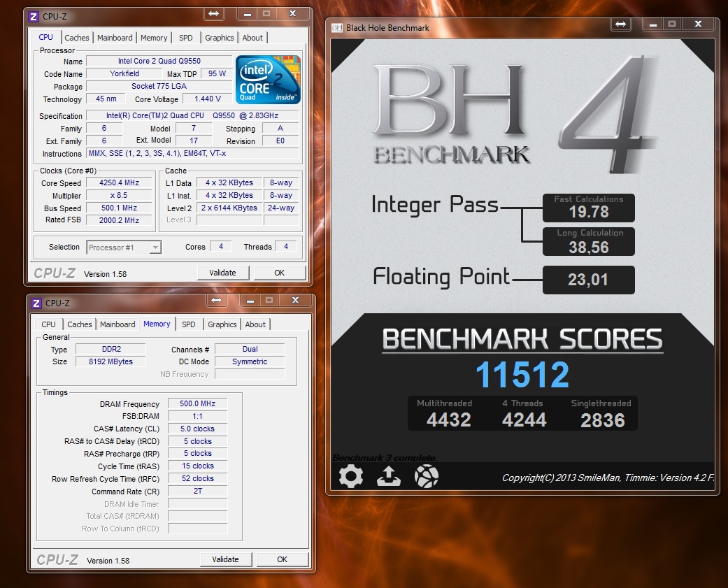
Task: Click the Core Speed value 4250.4 MHz
Action: (120, 183)
